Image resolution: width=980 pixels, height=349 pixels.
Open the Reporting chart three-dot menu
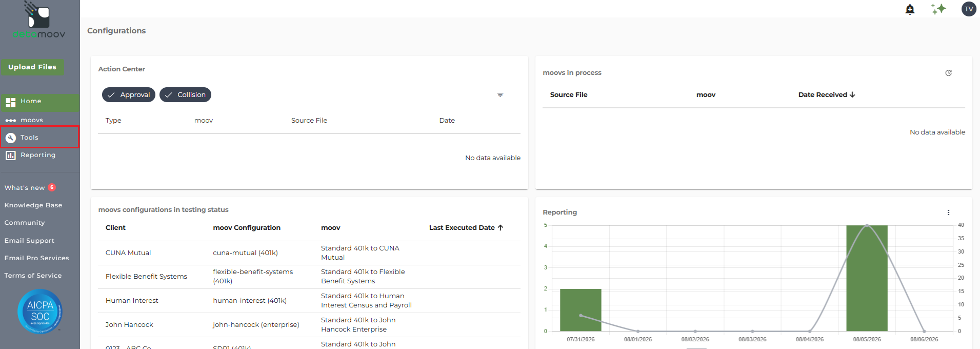pyautogui.click(x=948, y=212)
